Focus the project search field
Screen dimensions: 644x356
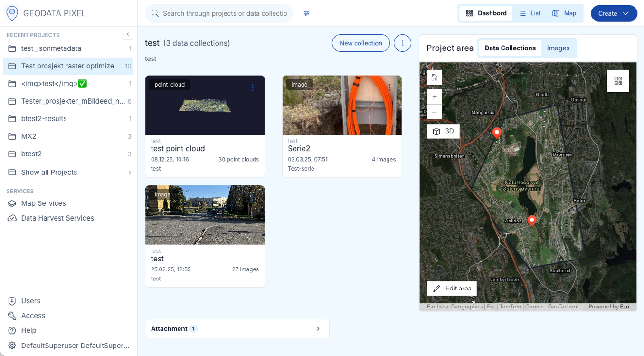coord(219,13)
